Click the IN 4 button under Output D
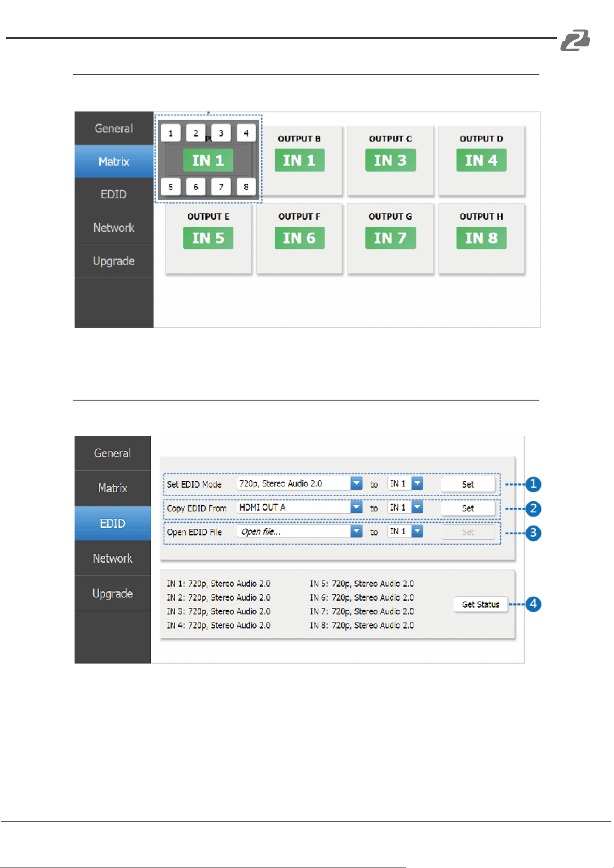614x868 pixels. tap(481, 160)
